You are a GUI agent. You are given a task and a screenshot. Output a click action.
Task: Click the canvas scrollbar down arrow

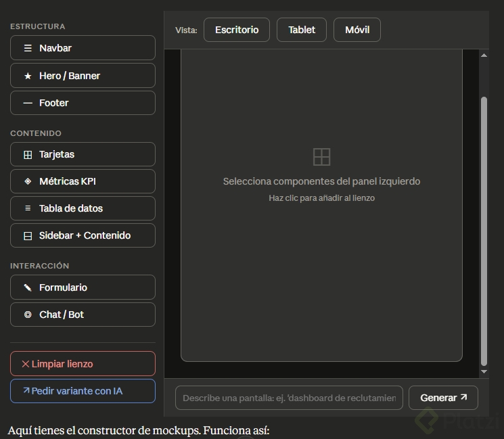coord(484,371)
